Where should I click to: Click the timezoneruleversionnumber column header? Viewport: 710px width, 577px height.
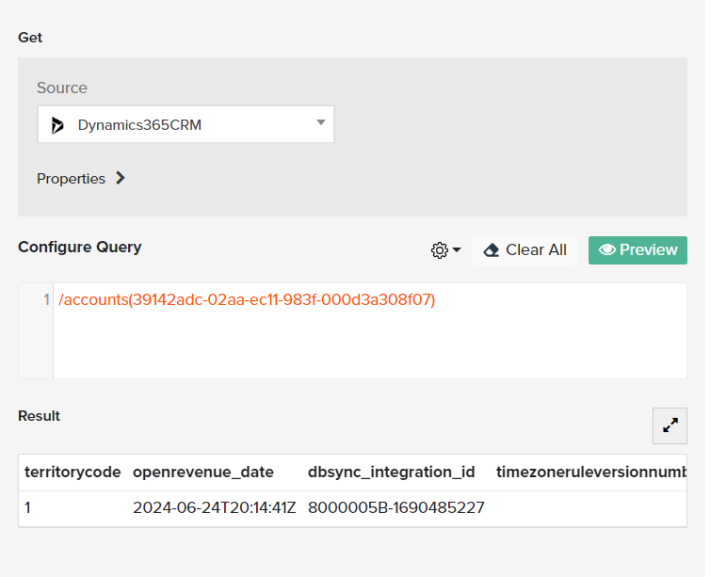(x=590, y=472)
